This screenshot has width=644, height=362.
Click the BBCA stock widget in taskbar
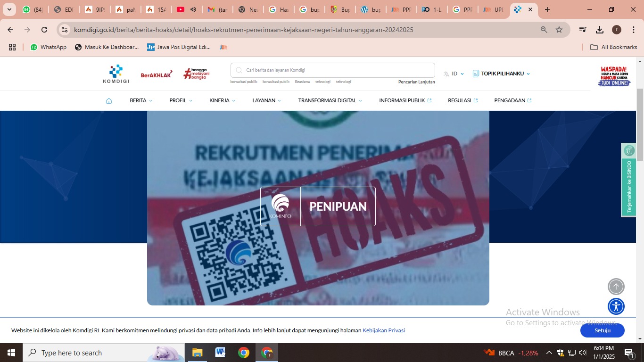tap(511, 353)
